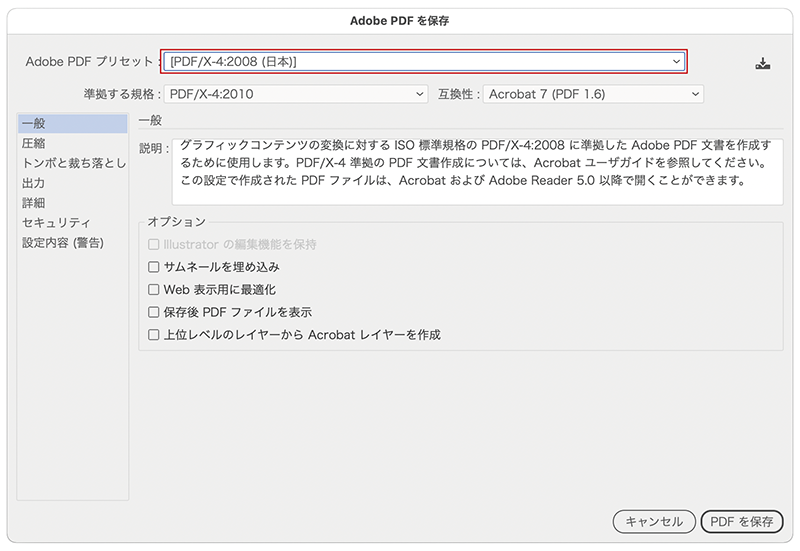
Task: Open the トンボと裁ち落とし section
Action: (72, 163)
